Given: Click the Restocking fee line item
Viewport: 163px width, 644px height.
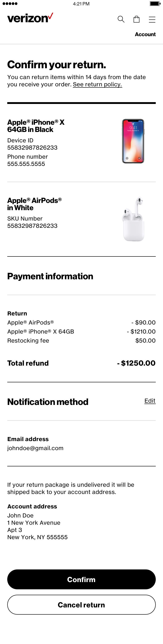Looking at the screenshot, I should [81, 341].
